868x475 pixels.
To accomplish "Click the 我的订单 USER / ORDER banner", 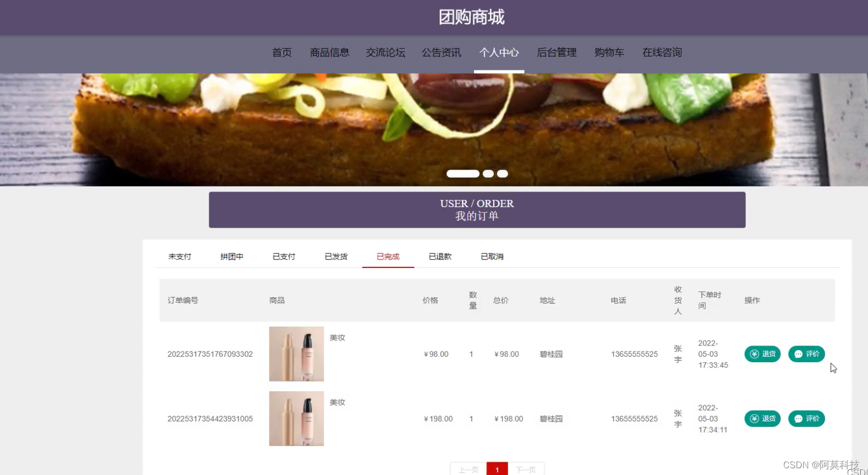I will point(477,210).
